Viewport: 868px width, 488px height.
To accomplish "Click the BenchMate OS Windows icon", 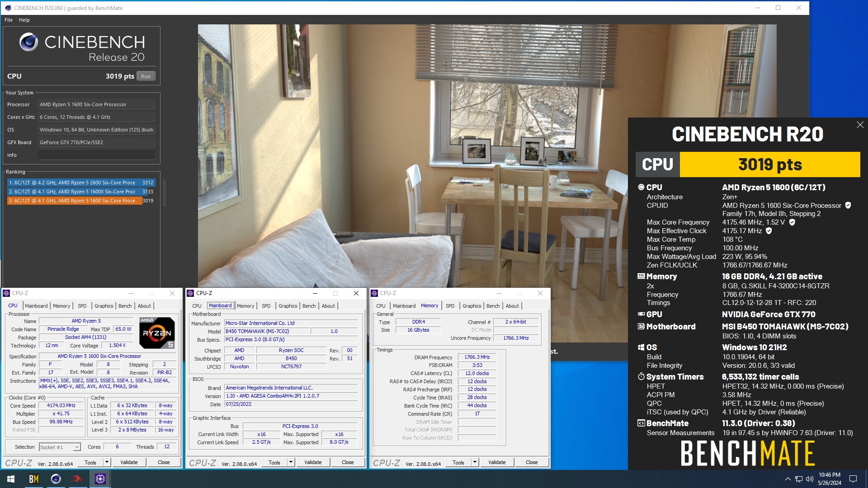I will coord(641,347).
